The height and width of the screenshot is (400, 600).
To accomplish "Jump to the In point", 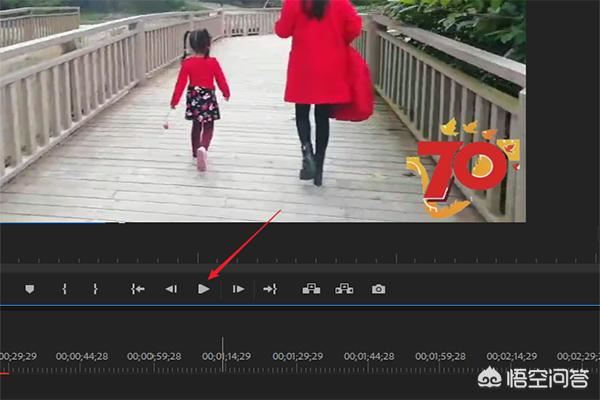I will (138, 289).
